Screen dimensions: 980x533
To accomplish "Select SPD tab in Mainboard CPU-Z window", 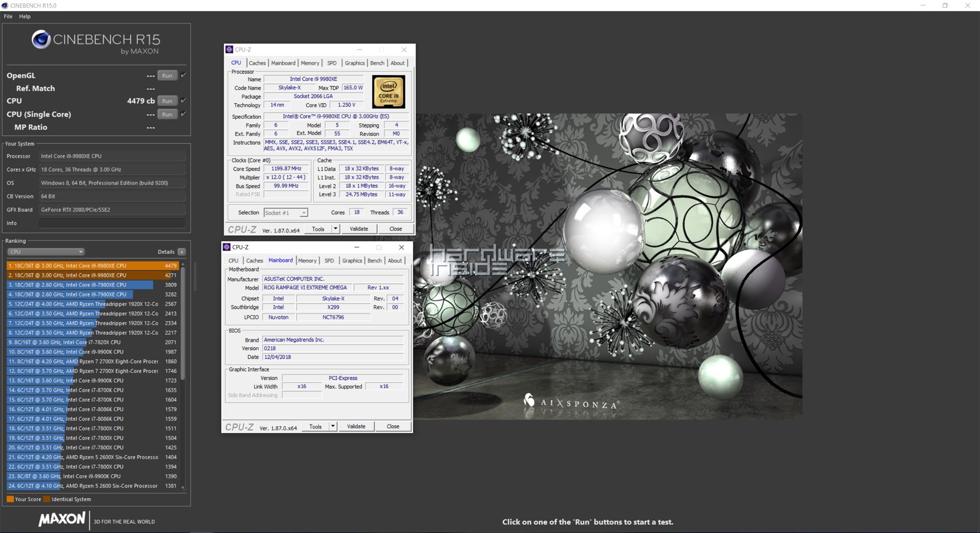I will click(x=329, y=261).
